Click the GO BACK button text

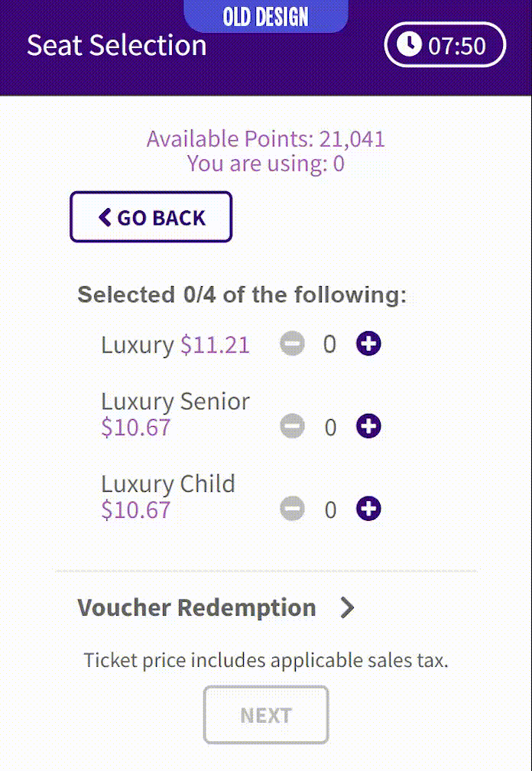pyautogui.click(x=161, y=218)
